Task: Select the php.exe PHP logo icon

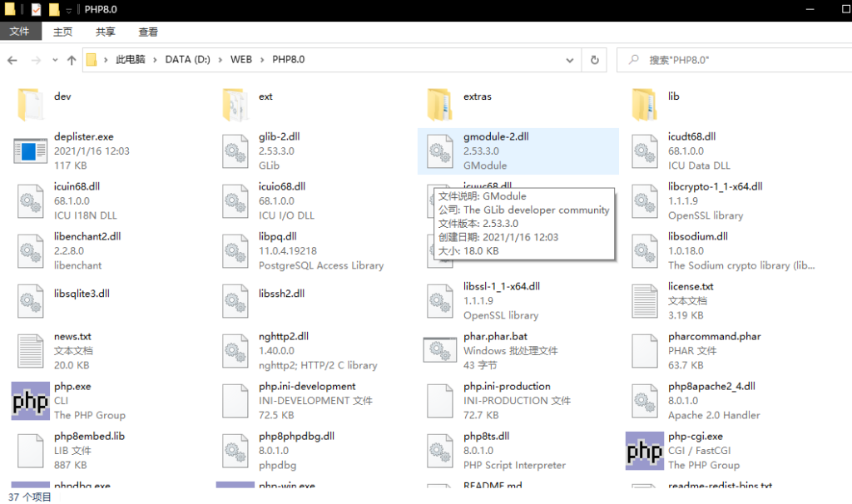Action: (31, 401)
